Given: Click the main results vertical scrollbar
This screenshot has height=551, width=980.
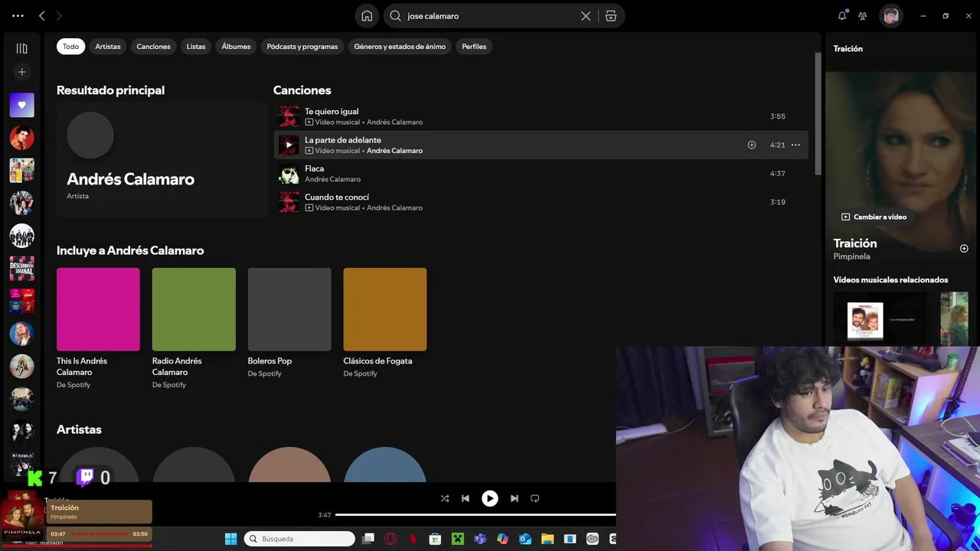Looking at the screenshot, I should pyautogui.click(x=818, y=115).
